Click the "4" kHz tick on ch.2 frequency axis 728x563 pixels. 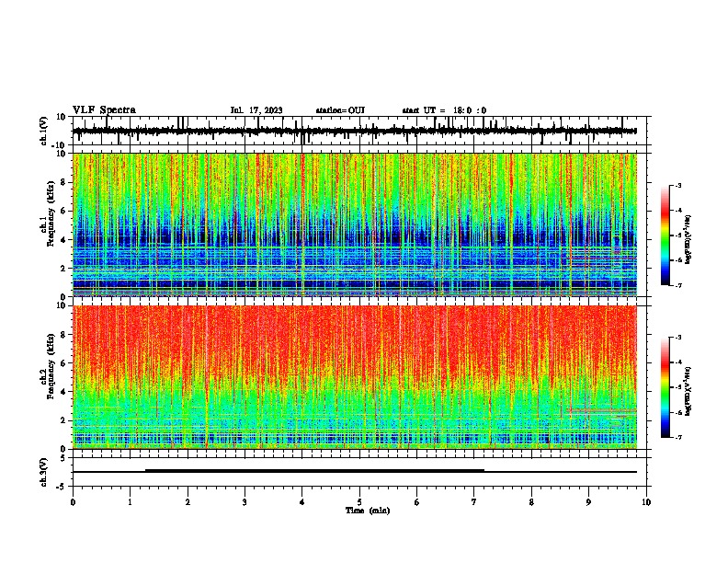tap(64, 392)
